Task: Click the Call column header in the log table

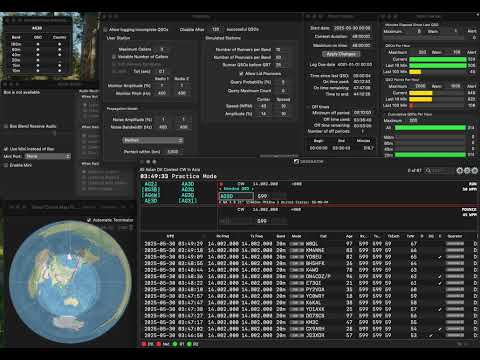Action: tap(323, 236)
